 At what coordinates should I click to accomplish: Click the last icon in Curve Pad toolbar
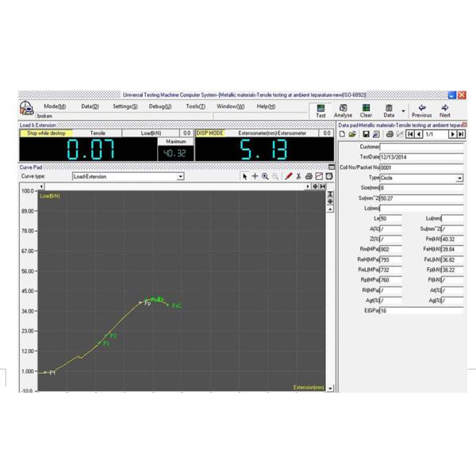(329, 176)
